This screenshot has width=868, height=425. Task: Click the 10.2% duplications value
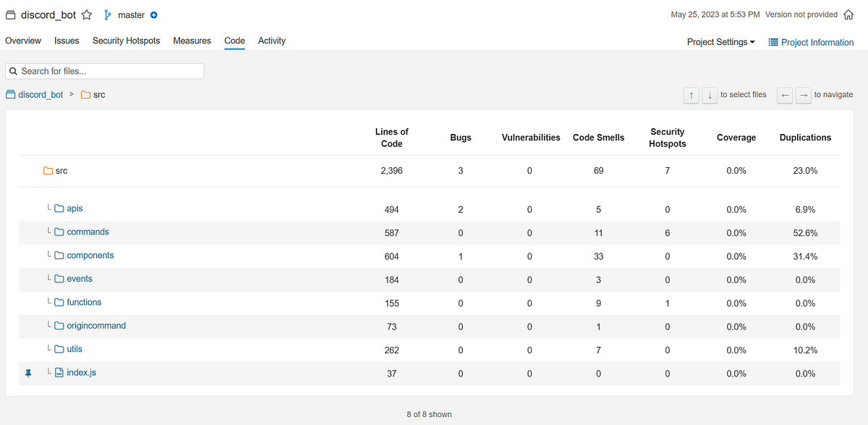(805, 350)
